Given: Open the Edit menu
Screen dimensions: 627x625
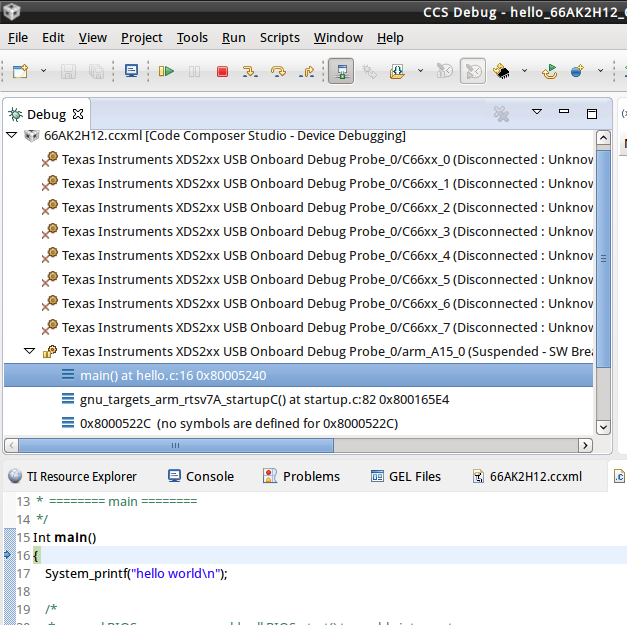Looking at the screenshot, I should click(x=53, y=38).
